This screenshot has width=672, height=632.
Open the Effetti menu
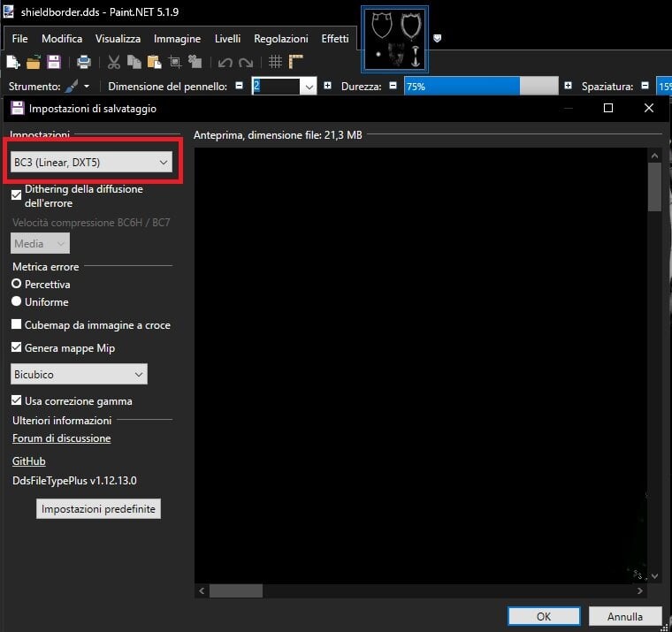pyautogui.click(x=335, y=39)
